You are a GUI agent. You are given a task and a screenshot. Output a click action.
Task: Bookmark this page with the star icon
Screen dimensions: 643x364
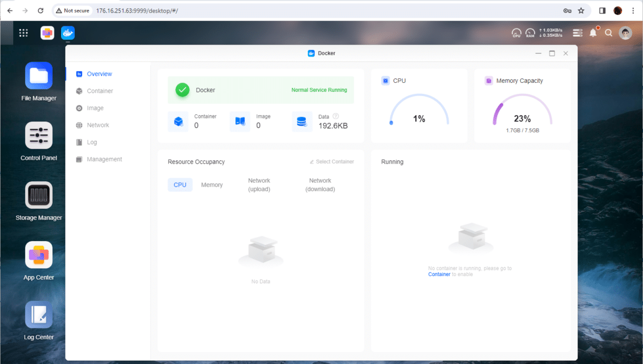pos(581,10)
